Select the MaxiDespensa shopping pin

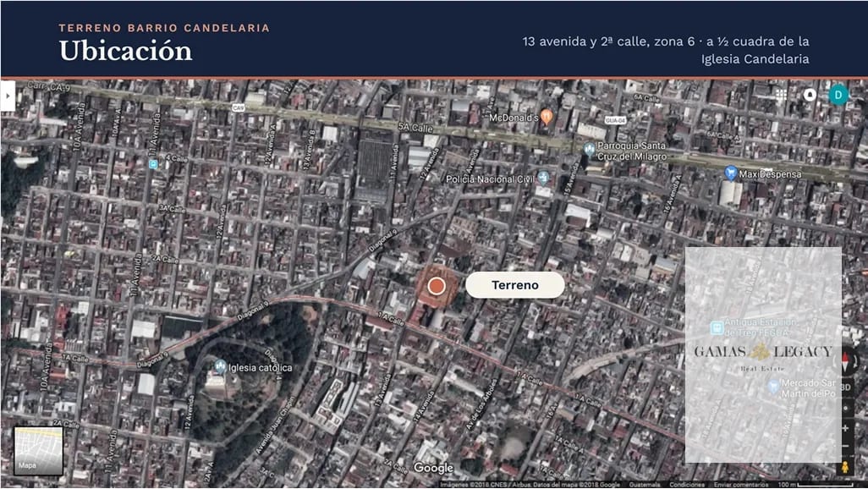click(x=731, y=173)
